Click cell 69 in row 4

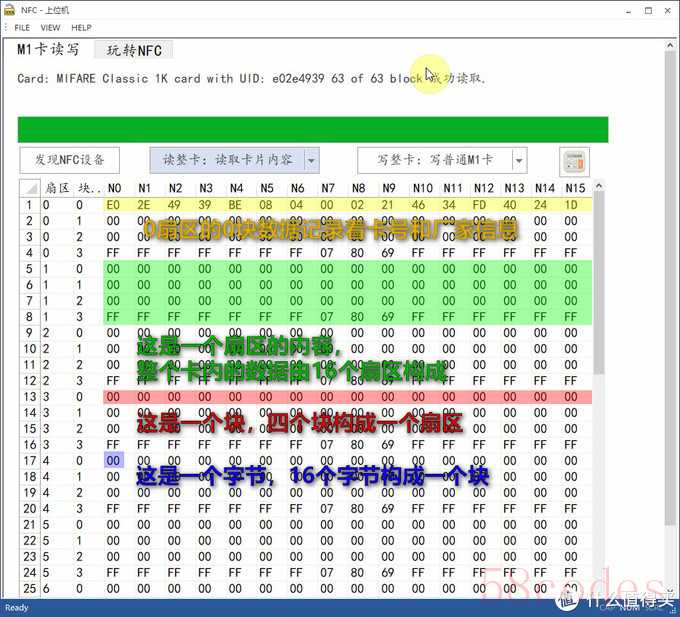388,253
